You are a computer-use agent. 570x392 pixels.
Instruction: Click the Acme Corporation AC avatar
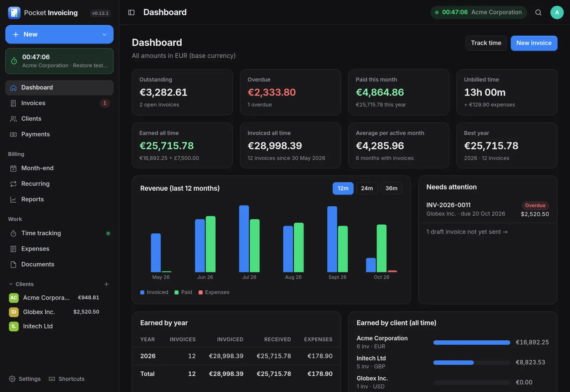click(x=14, y=298)
